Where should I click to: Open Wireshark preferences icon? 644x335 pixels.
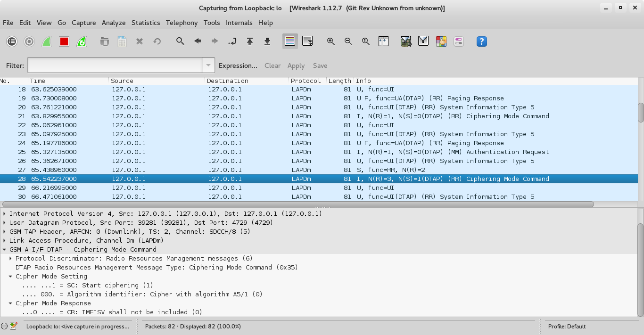coord(458,41)
